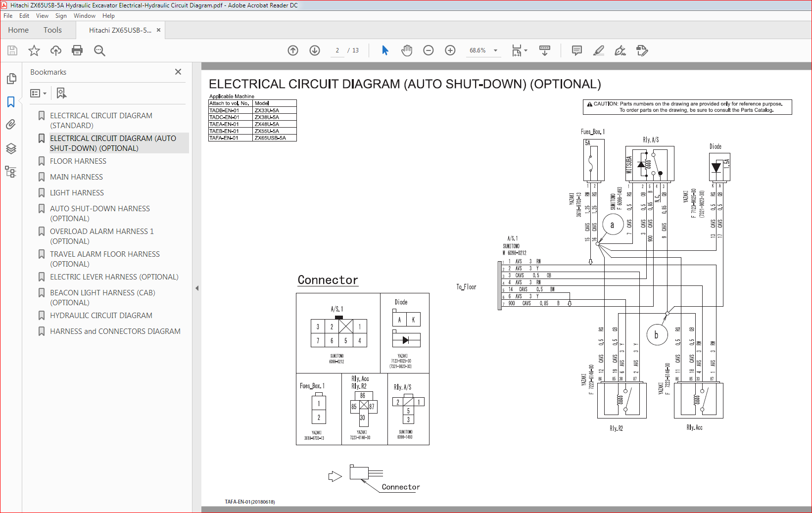Choose the arrow selection tool
The width and height of the screenshot is (812, 513).
tap(385, 50)
